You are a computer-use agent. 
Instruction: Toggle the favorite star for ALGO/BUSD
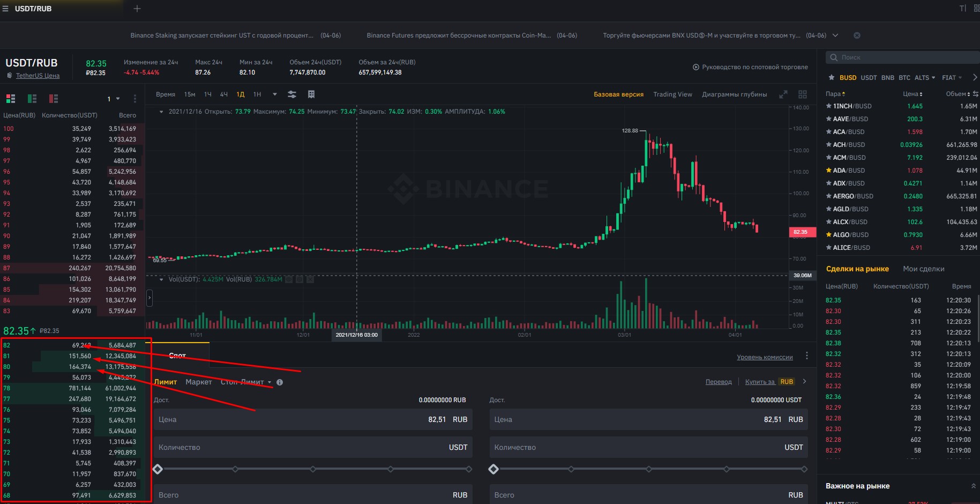pos(829,235)
